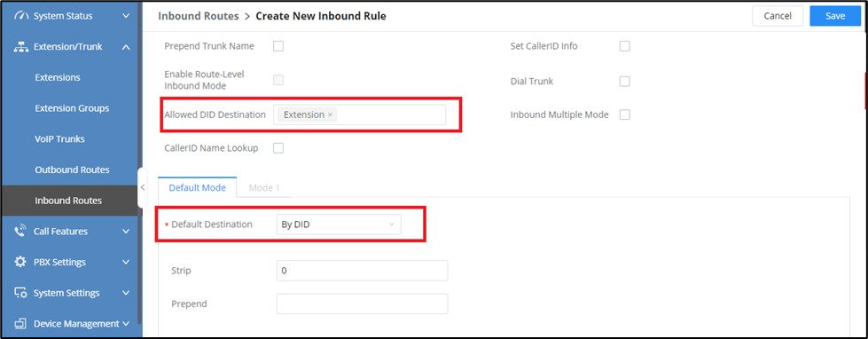Open the Allowed DID Destination selector field
This screenshot has width=868, height=339.
[x=359, y=114]
